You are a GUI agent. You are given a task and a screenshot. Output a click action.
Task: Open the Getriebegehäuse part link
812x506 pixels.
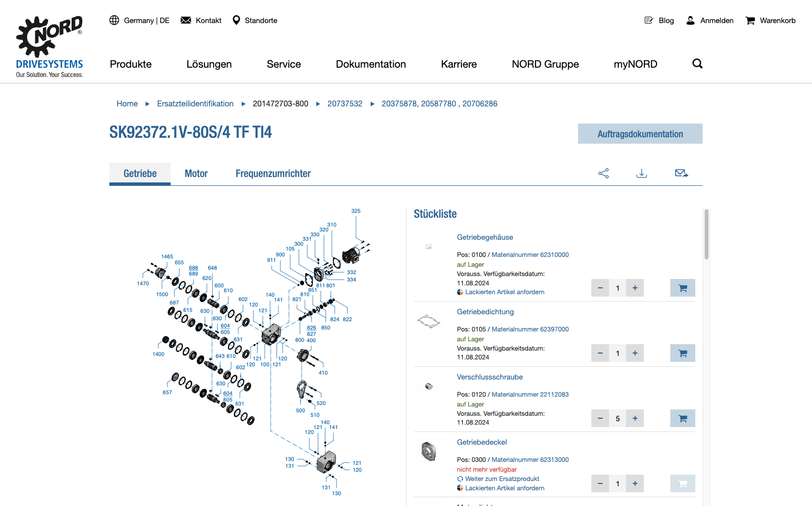point(485,237)
